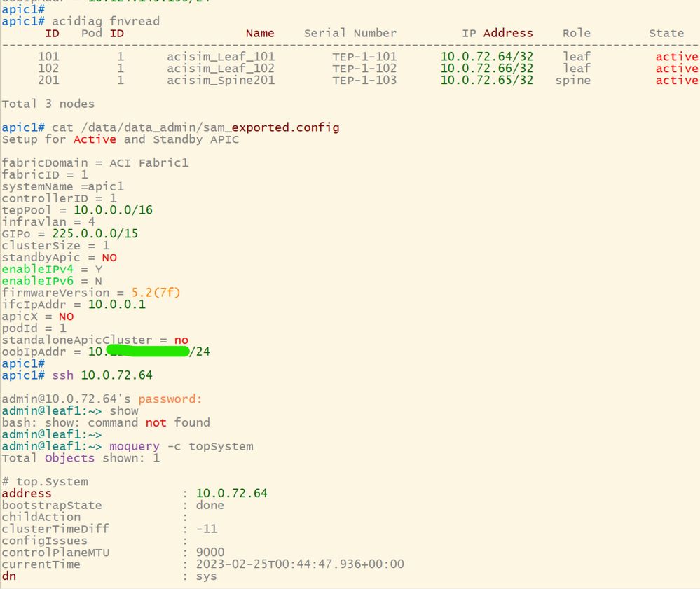Click serial number TEP-1-101

click(364, 56)
